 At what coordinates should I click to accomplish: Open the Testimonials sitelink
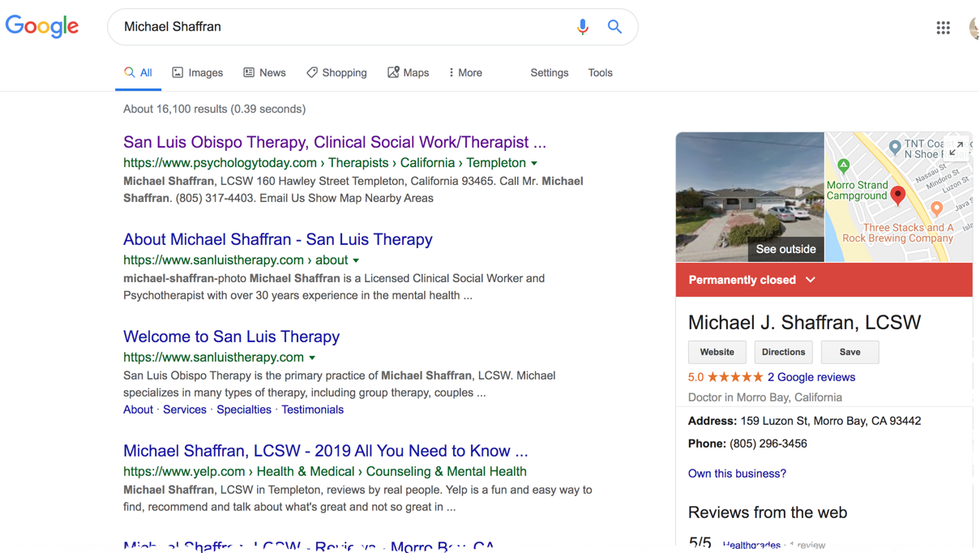click(x=312, y=409)
